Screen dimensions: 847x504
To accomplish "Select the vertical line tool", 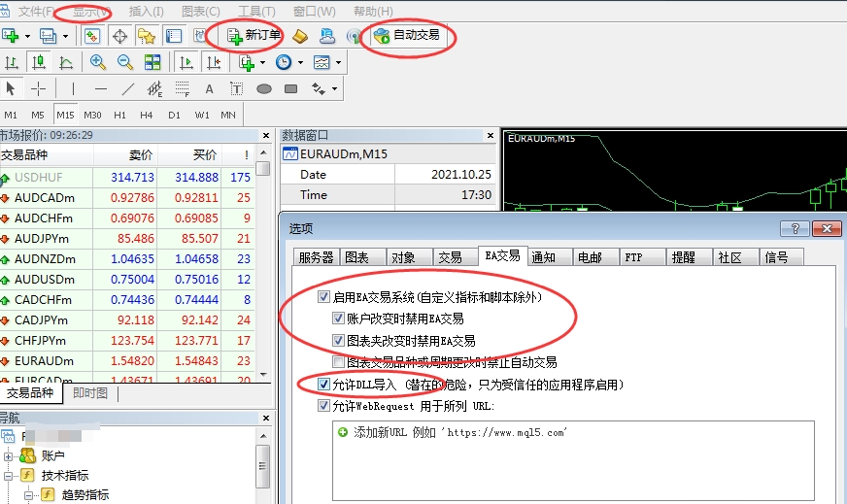I will coord(73,88).
